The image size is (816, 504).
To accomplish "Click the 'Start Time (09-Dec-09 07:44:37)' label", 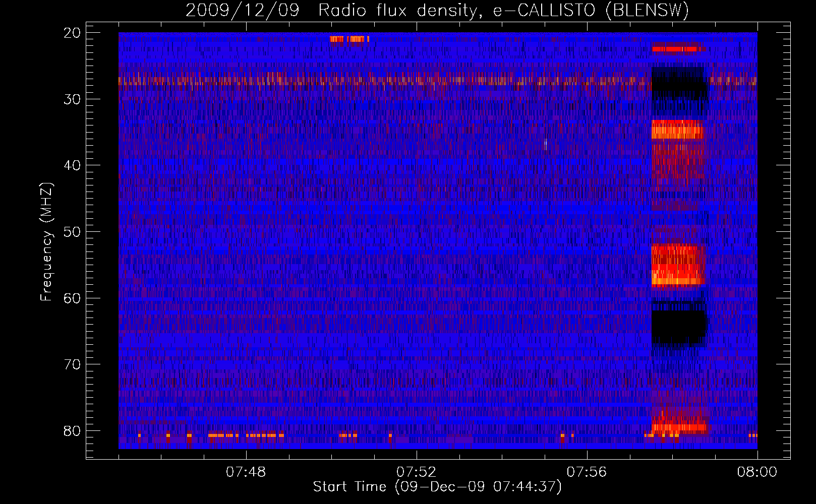I will pyautogui.click(x=437, y=487).
